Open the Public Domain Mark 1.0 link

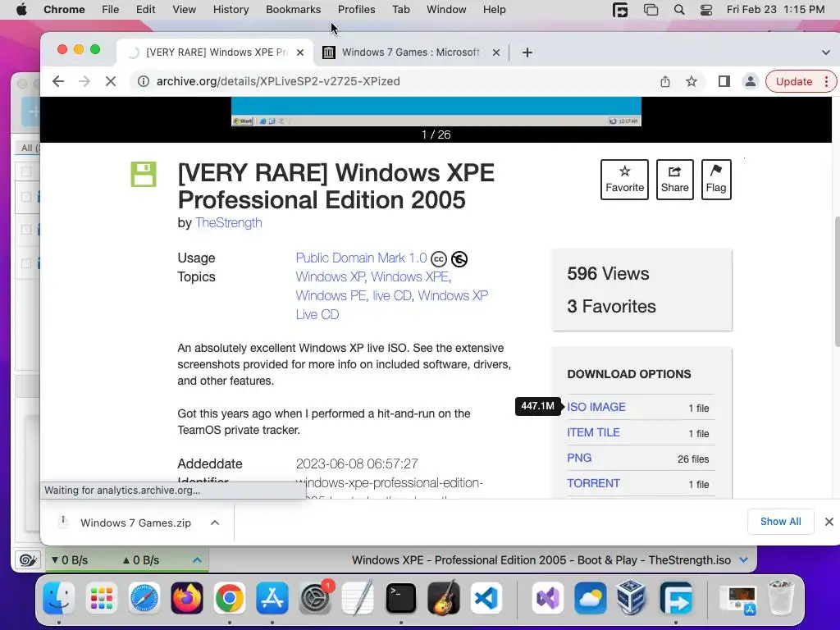coord(361,258)
